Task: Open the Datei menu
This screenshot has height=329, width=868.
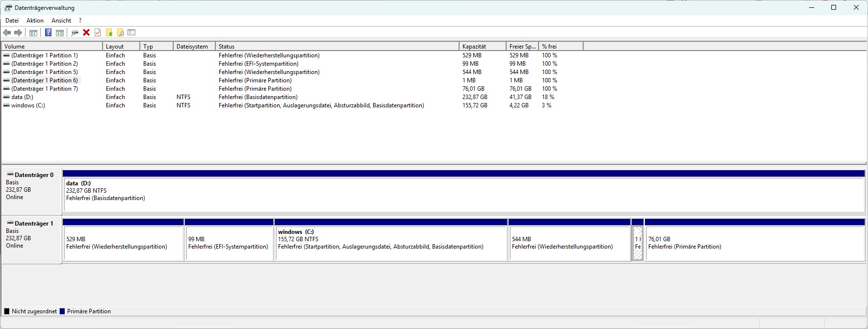Action: pyautogui.click(x=12, y=21)
